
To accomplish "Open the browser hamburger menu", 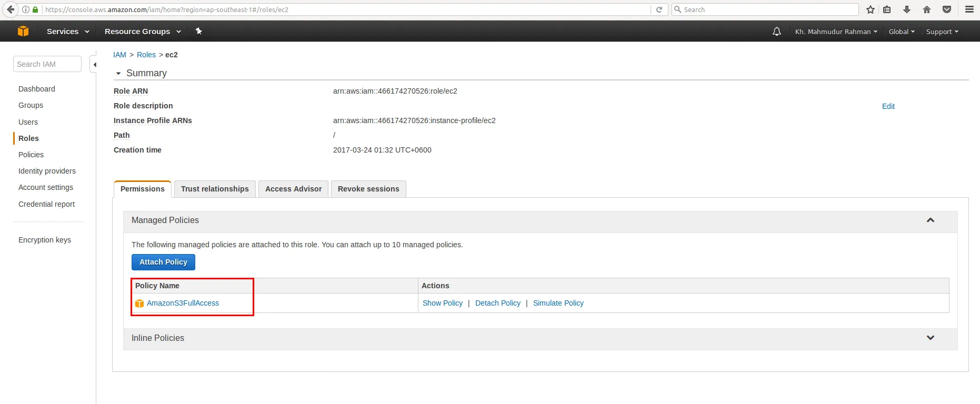I will pos(969,9).
